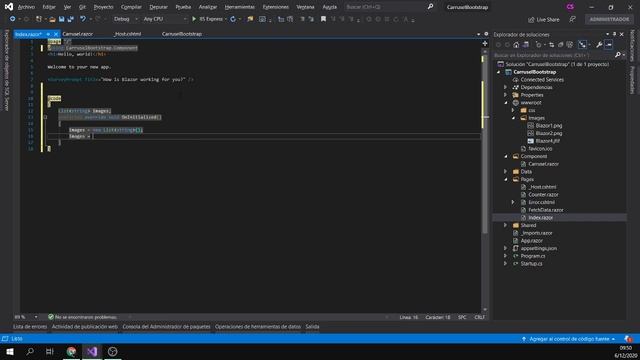Open the Herramientas menu

tap(240, 7)
